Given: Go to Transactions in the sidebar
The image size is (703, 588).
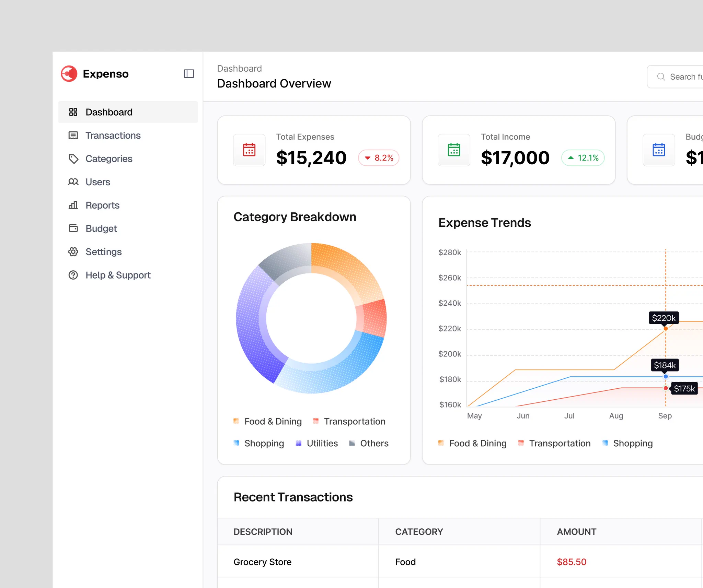Looking at the screenshot, I should coord(128,136).
